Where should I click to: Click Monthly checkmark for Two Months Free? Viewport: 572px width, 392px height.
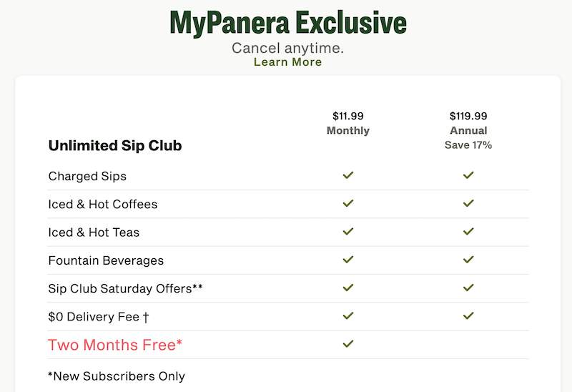coord(348,344)
